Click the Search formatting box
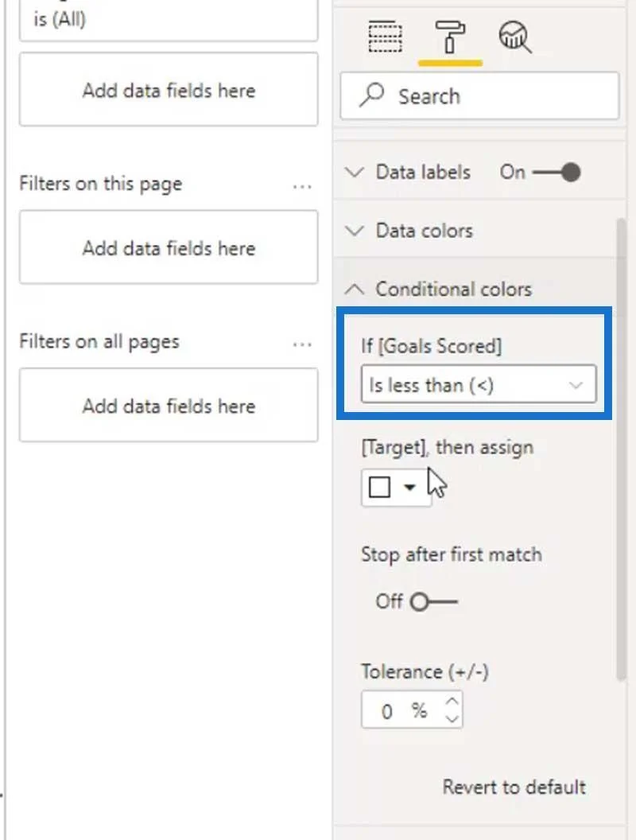 (479, 96)
